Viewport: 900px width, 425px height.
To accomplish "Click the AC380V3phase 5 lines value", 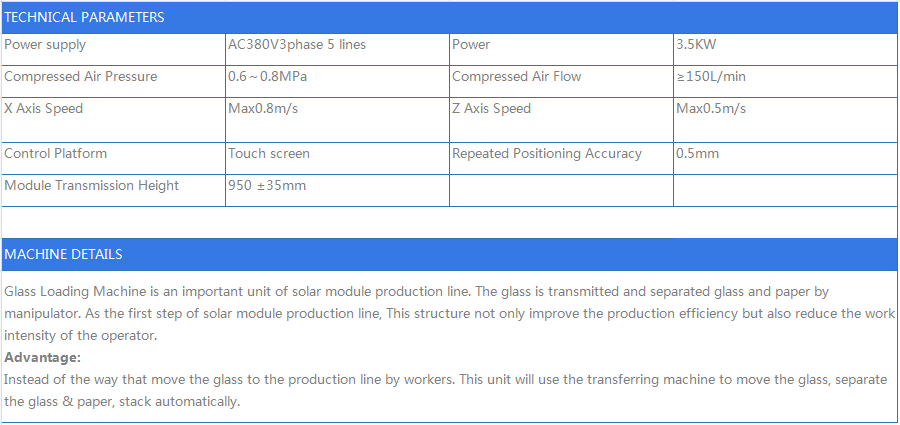I will [297, 45].
